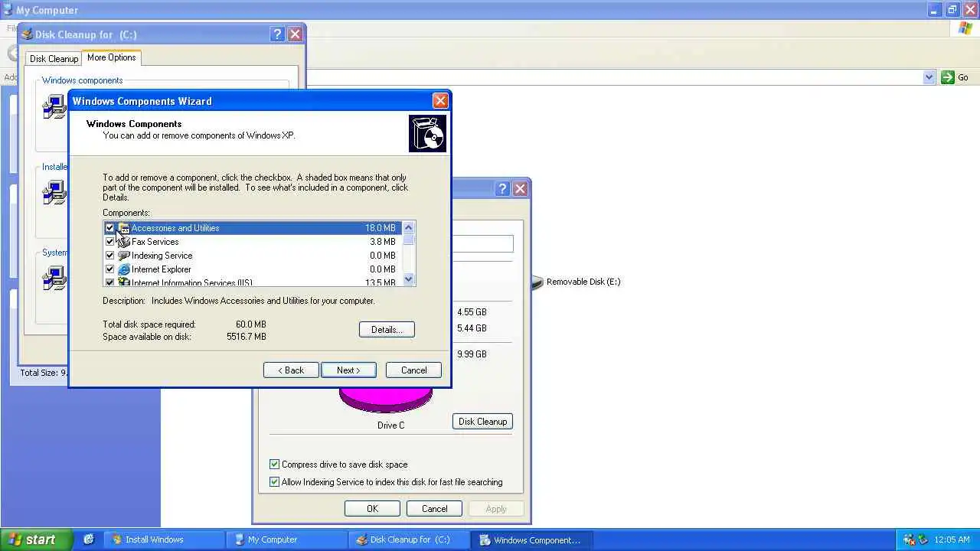The width and height of the screenshot is (980, 551).
Task: Close the drive Properties dialog
Action: click(520, 189)
